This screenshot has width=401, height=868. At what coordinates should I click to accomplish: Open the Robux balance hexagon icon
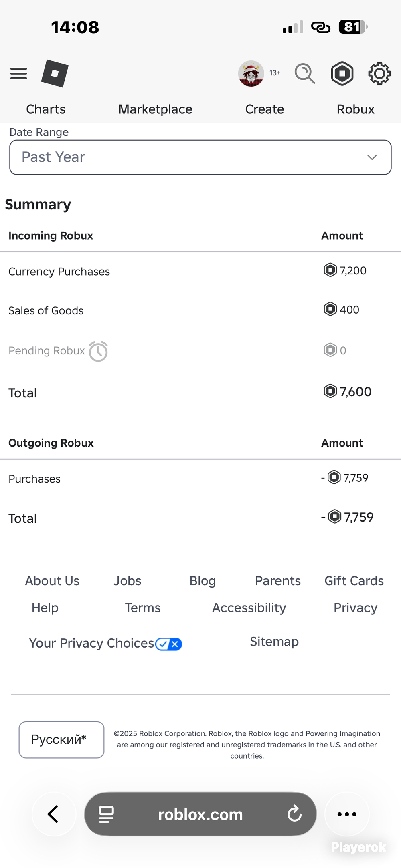point(342,73)
